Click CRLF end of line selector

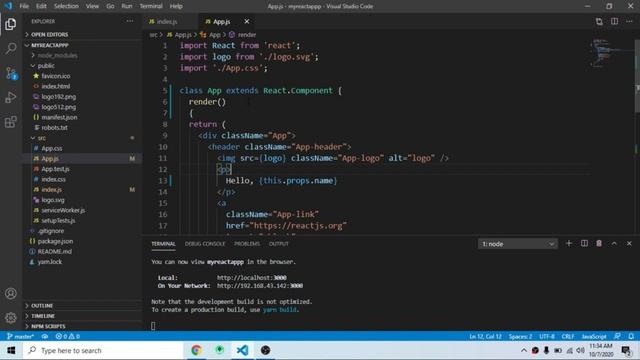568,336
